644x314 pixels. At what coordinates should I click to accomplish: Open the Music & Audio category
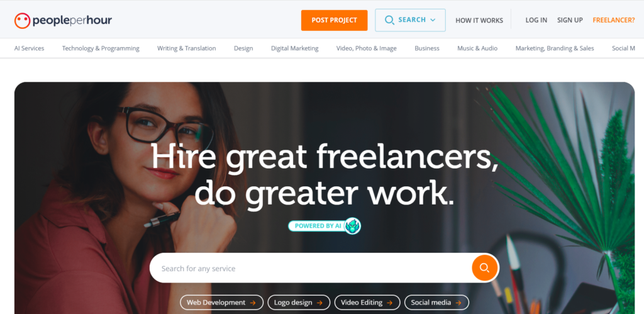pos(477,48)
